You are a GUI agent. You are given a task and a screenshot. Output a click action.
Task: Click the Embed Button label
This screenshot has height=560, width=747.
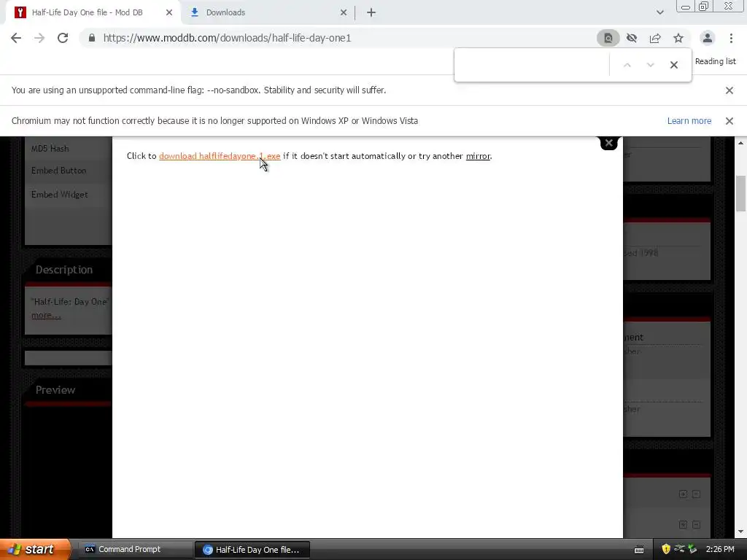[x=58, y=171]
